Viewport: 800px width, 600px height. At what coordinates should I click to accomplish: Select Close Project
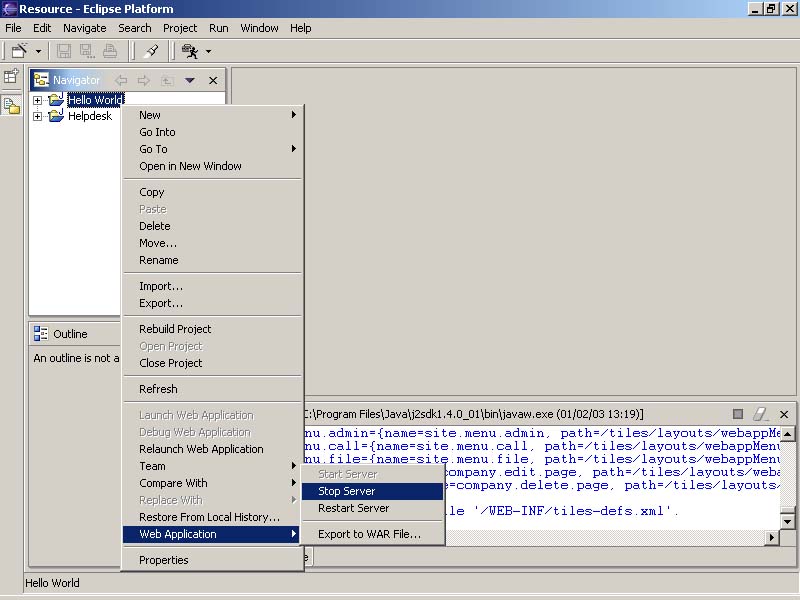tap(212, 363)
